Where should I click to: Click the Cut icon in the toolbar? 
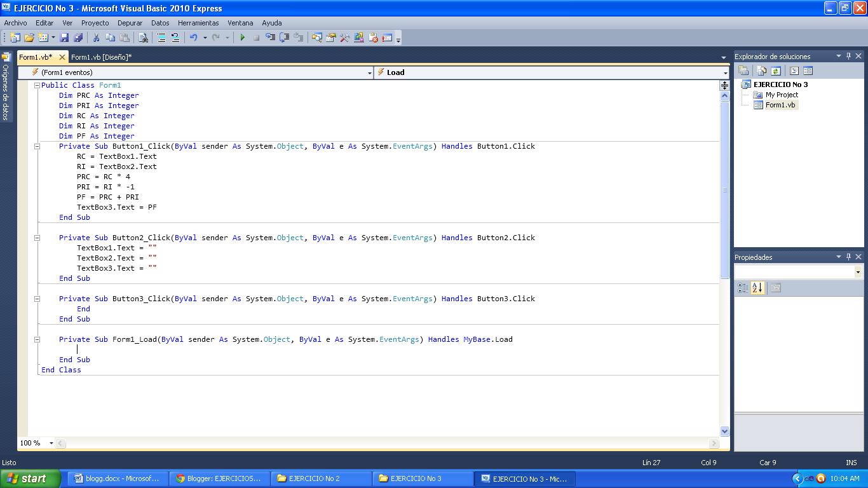click(97, 37)
